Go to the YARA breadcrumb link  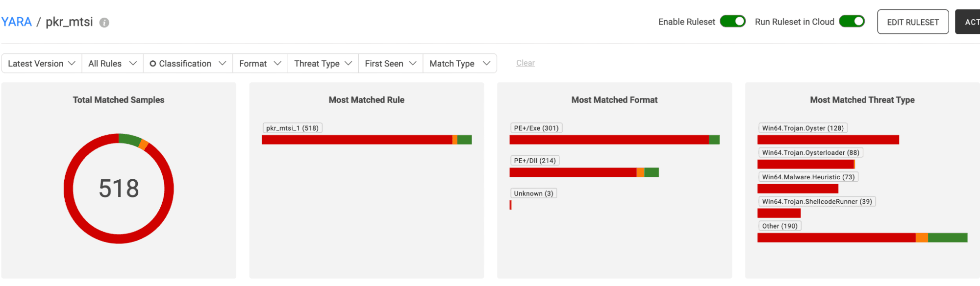[17, 22]
